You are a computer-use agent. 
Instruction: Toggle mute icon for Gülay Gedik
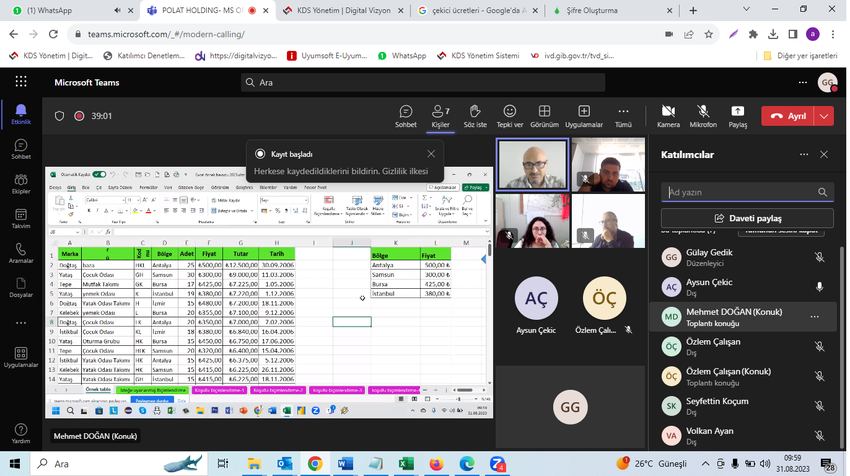tap(820, 257)
